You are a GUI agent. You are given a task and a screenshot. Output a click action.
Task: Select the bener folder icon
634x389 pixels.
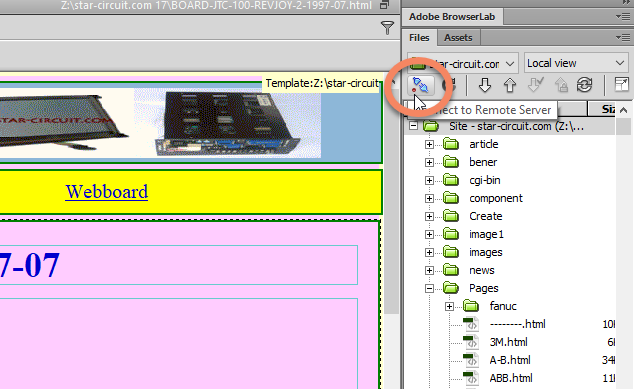[451, 162]
